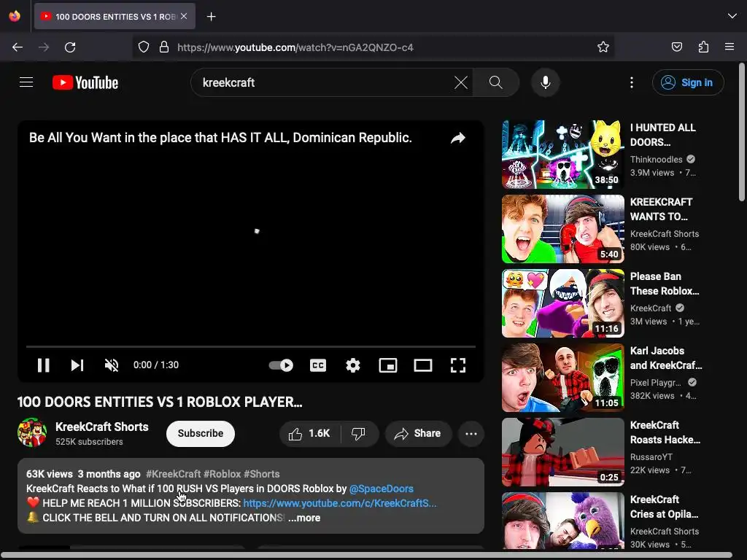The height and width of the screenshot is (560, 747).
Task: Open the Extensions puzzle icon
Action: [703, 47]
